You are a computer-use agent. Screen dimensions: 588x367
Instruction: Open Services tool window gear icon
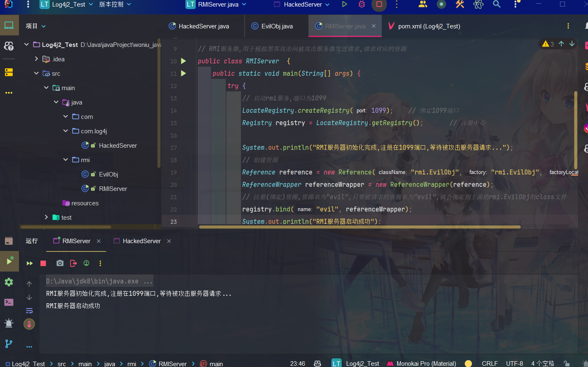coord(9,282)
